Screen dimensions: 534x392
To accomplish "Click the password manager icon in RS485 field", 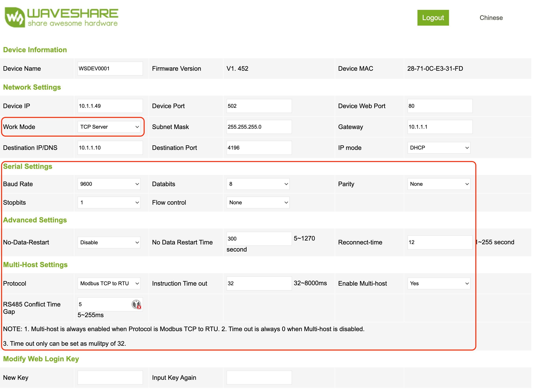I will tap(136, 304).
